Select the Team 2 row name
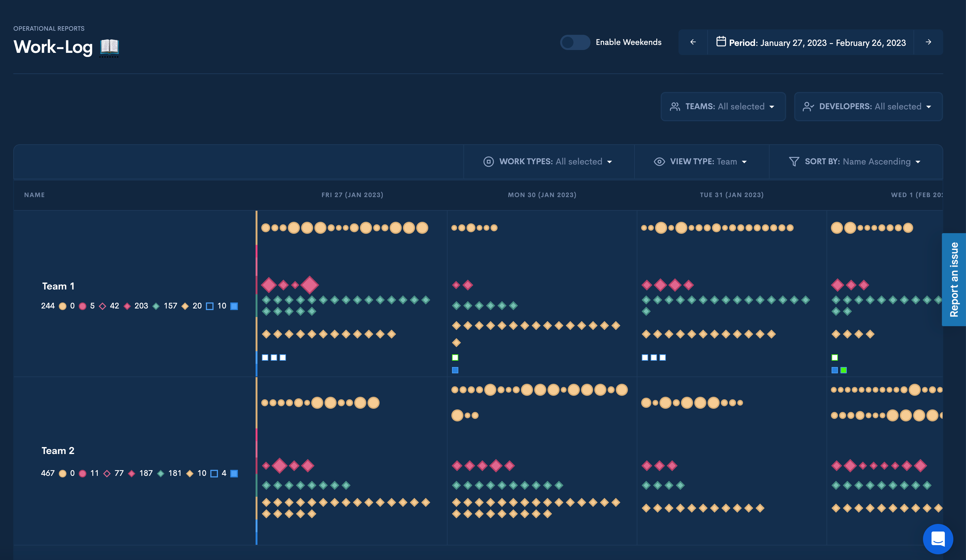966x560 pixels. coord(58,451)
